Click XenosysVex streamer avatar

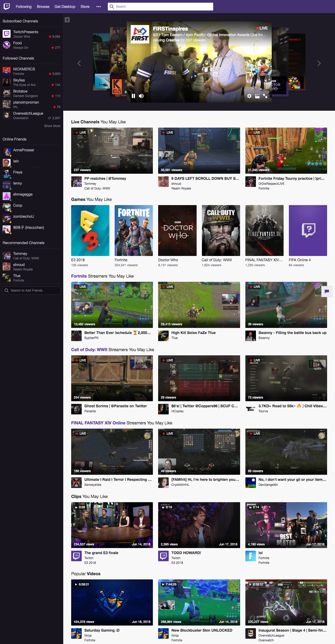[76, 483]
